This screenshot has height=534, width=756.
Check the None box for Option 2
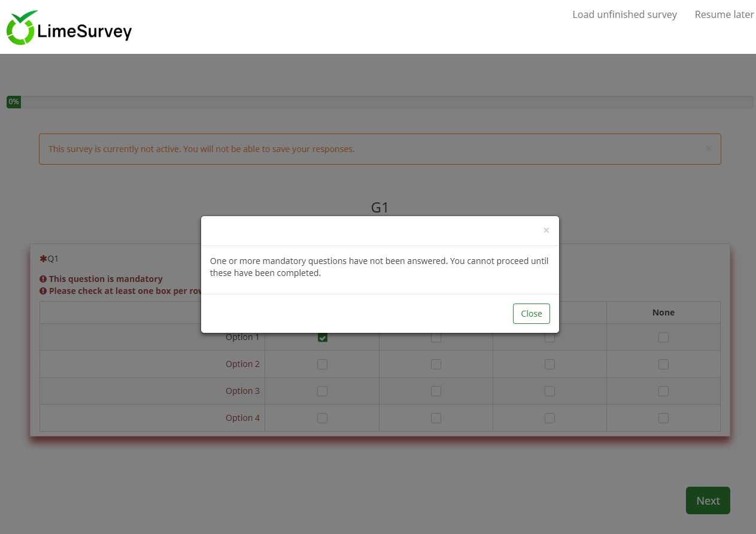663,364
